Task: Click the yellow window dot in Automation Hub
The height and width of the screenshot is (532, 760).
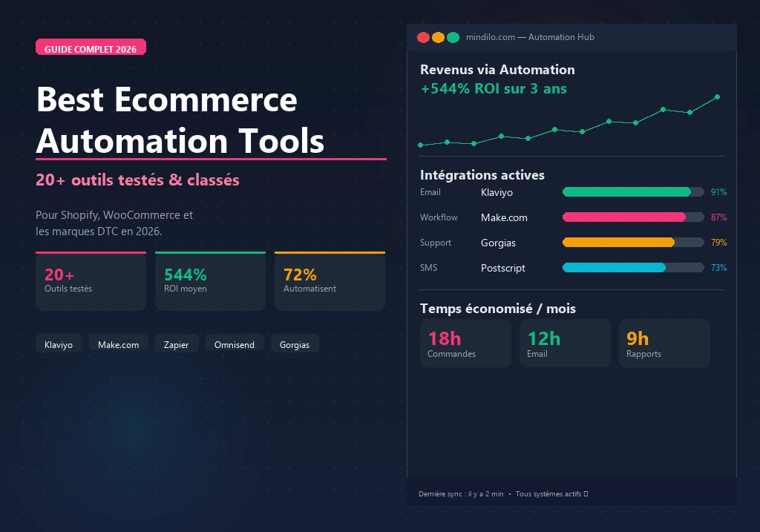Action: click(x=438, y=37)
